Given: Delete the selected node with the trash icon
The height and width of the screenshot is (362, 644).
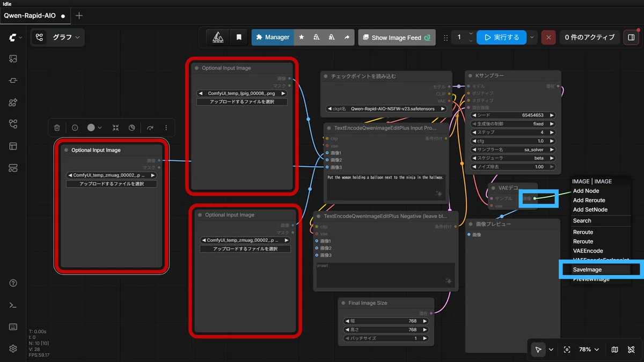Looking at the screenshot, I should [57, 128].
